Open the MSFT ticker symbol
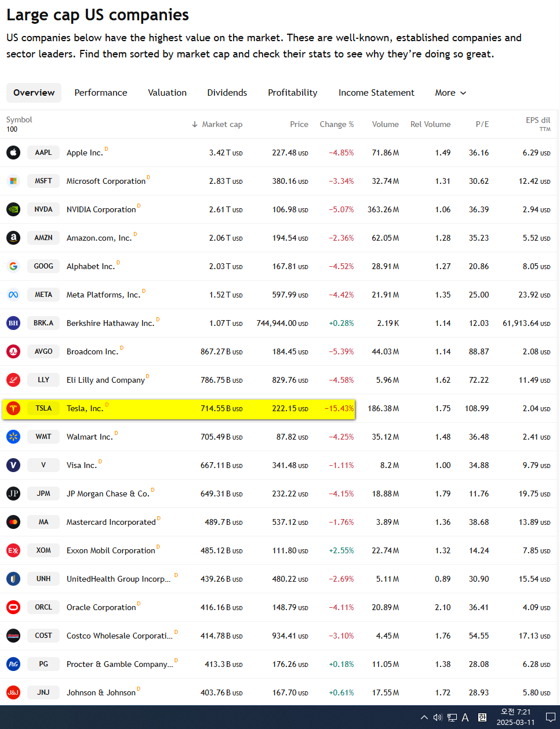560x729 pixels. click(x=43, y=181)
